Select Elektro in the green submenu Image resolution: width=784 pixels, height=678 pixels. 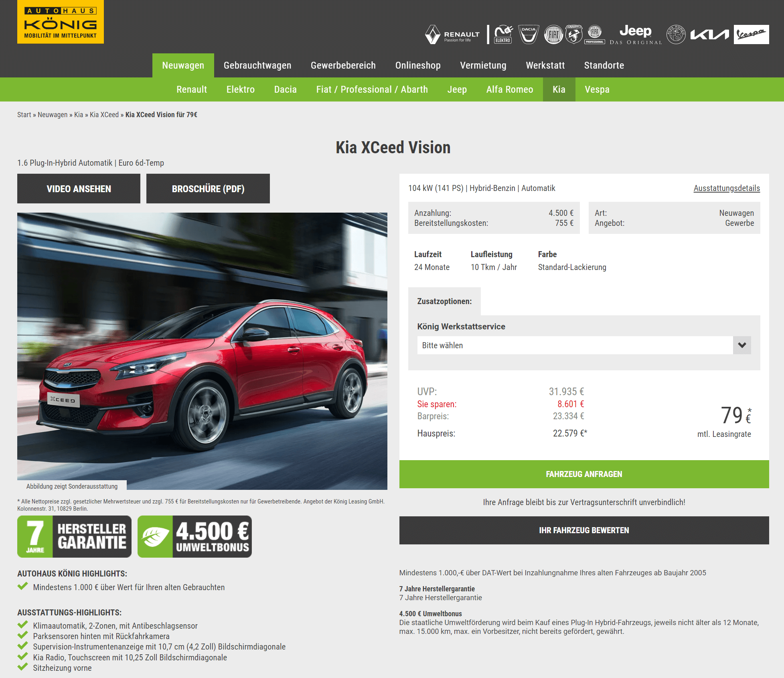click(x=241, y=89)
